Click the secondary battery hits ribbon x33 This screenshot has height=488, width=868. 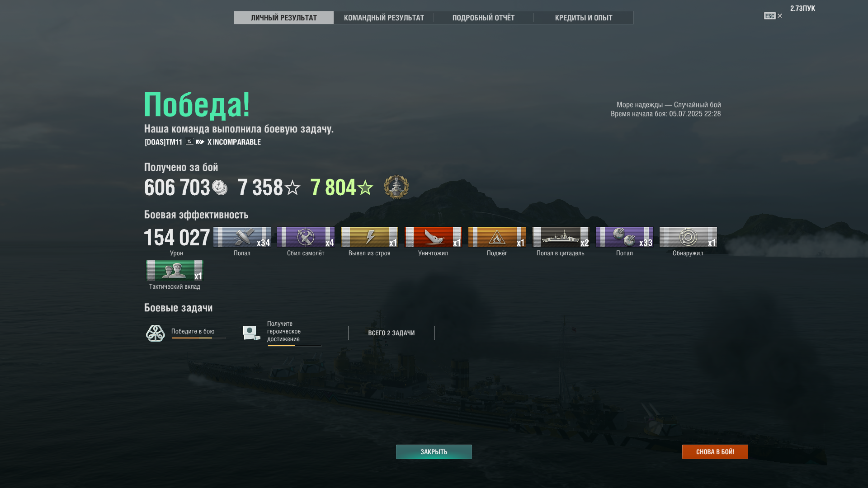click(x=624, y=237)
